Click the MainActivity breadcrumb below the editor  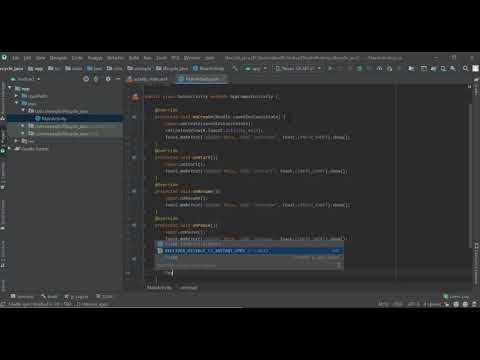point(159,287)
